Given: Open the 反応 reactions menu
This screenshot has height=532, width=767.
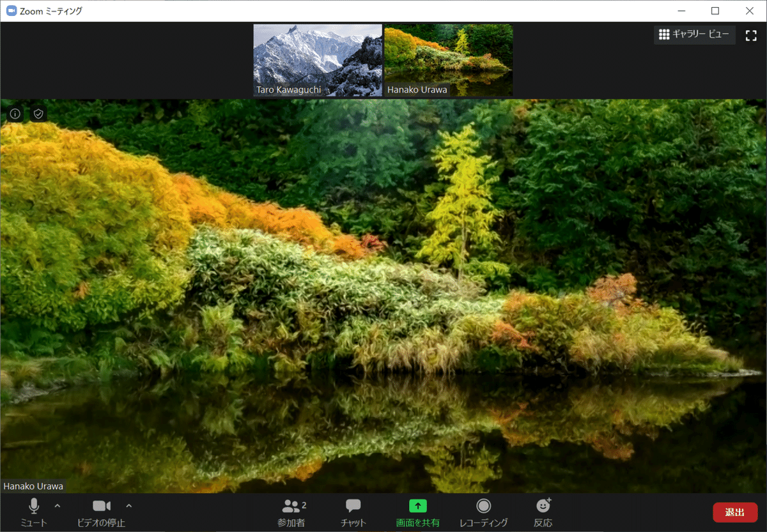Looking at the screenshot, I should click(543, 512).
